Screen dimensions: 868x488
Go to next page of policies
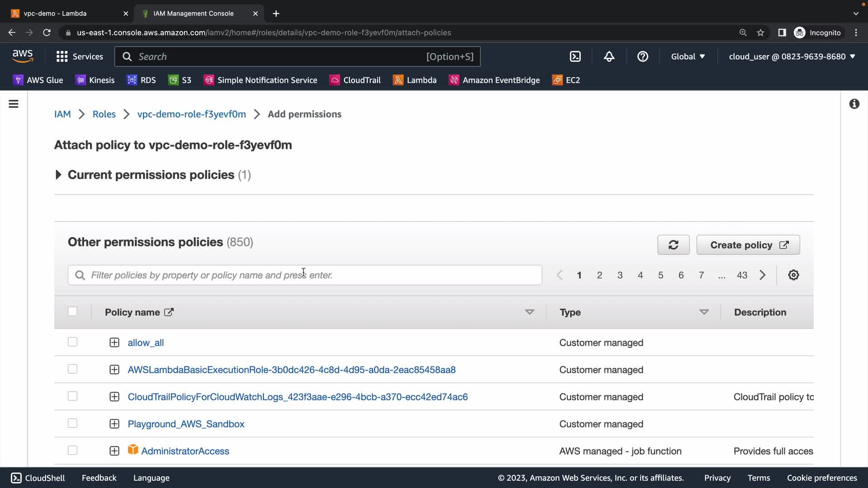pos(763,275)
